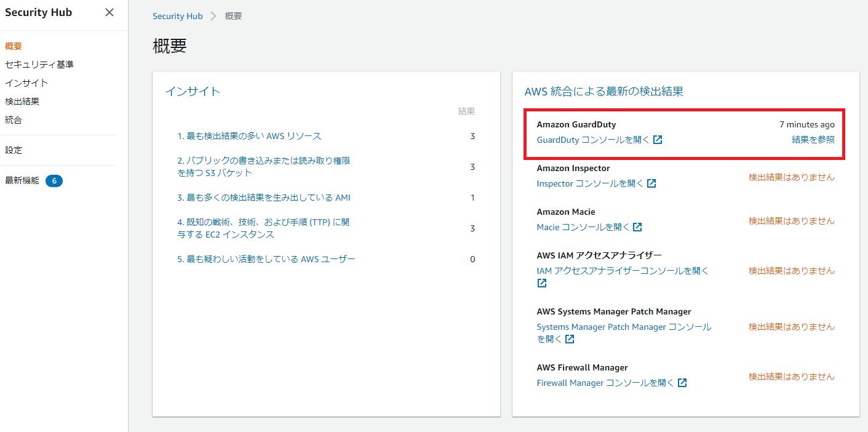Open セキュリティ基準 in the sidebar

39,65
